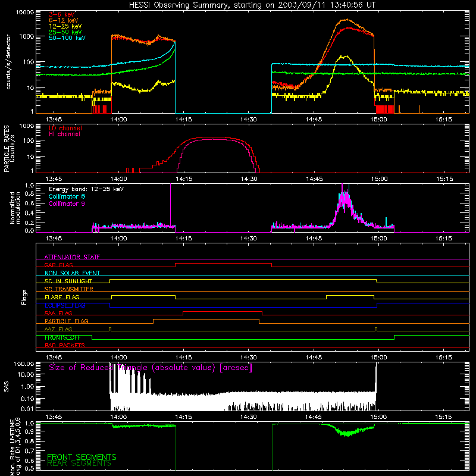The image size is (476, 476).
Task: Click the 14:30 tick label under flags panel
Action: (249, 357)
